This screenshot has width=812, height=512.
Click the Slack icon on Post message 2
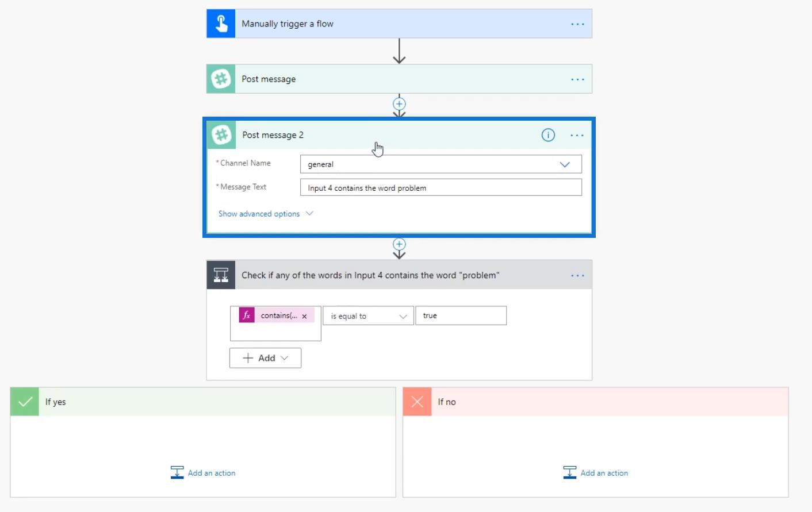[221, 135]
